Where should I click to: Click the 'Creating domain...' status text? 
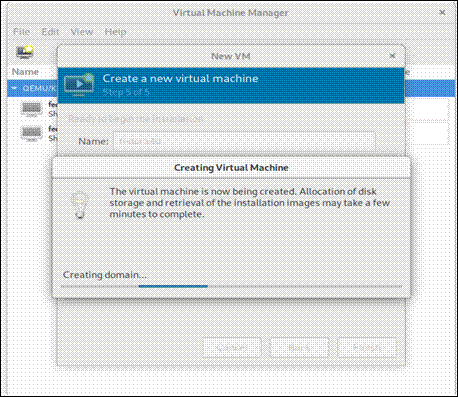tap(105, 275)
